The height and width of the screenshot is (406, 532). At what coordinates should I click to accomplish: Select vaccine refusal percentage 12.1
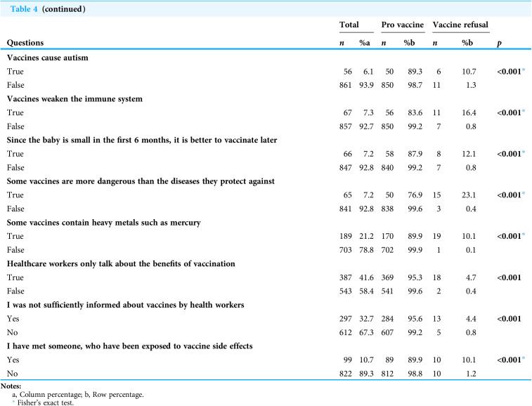point(469,154)
